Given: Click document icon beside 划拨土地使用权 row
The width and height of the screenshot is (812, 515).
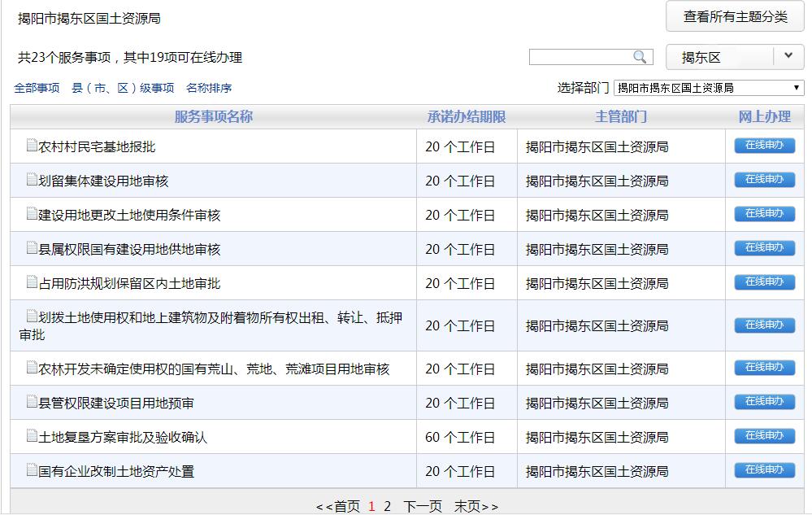Looking at the screenshot, I should pyautogui.click(x=33, y=316).
